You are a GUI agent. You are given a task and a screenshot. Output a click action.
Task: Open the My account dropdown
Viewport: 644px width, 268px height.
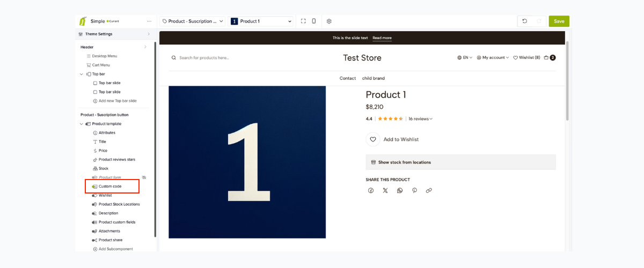[x=493, y=57]
